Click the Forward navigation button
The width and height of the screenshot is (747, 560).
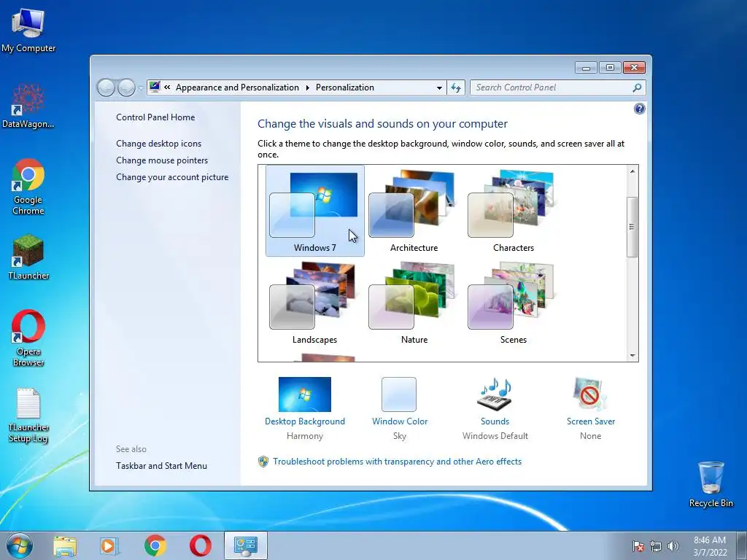126,87
